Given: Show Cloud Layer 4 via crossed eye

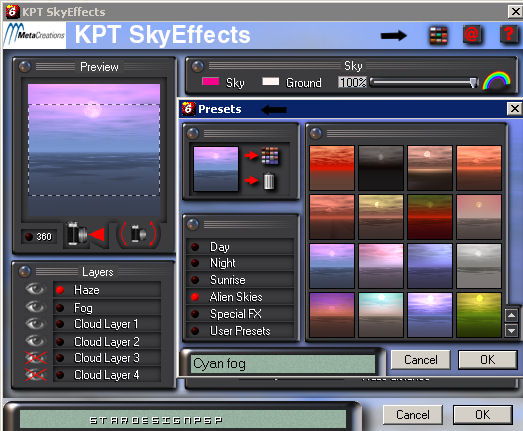Looking at the screenshot, I should [x=35, y=375].
